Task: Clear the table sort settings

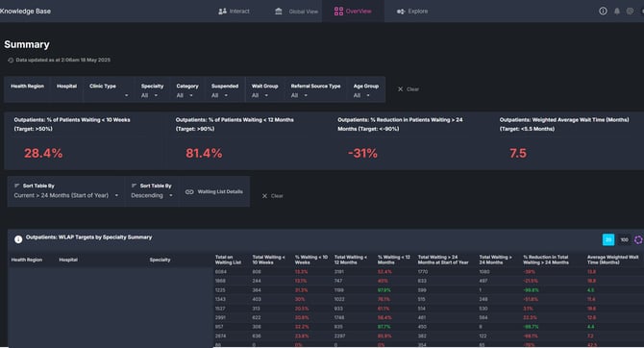Action: click(273, 196)
